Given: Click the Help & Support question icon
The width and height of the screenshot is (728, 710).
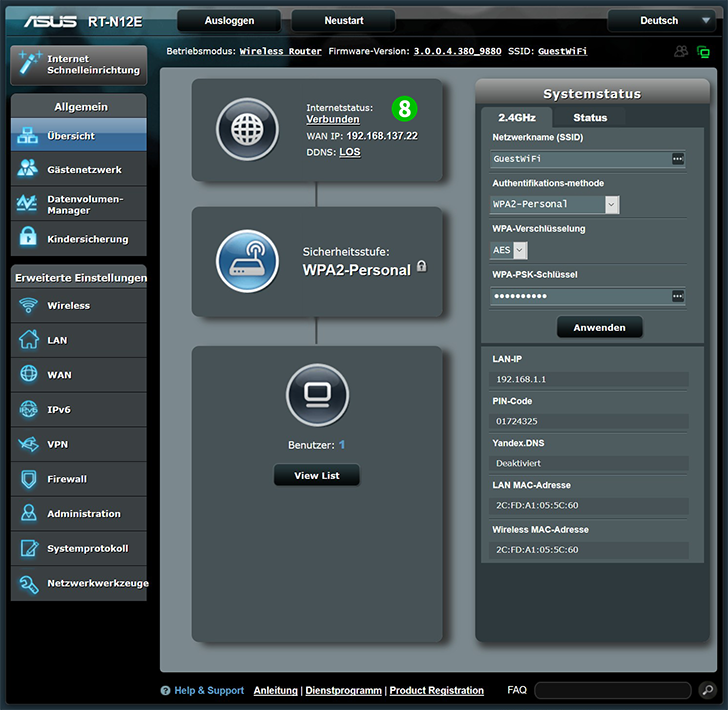Looking at the screenshot, I should pyautogui.click(x=165, y=690).
